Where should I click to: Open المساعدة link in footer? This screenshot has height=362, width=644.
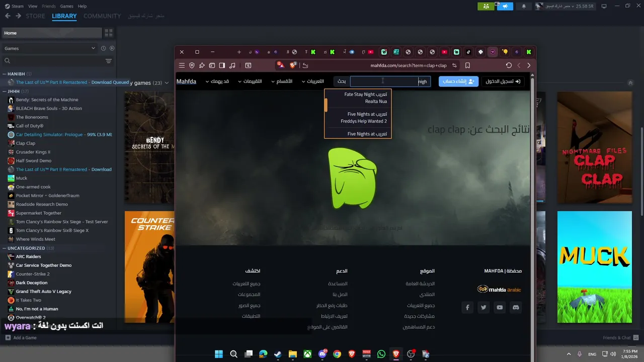click(x=338, y=284)
